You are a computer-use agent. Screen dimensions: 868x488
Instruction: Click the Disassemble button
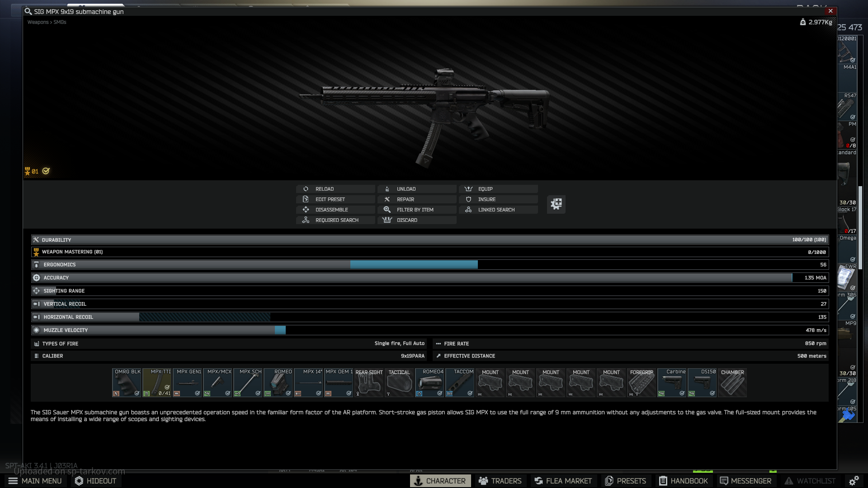335,210
